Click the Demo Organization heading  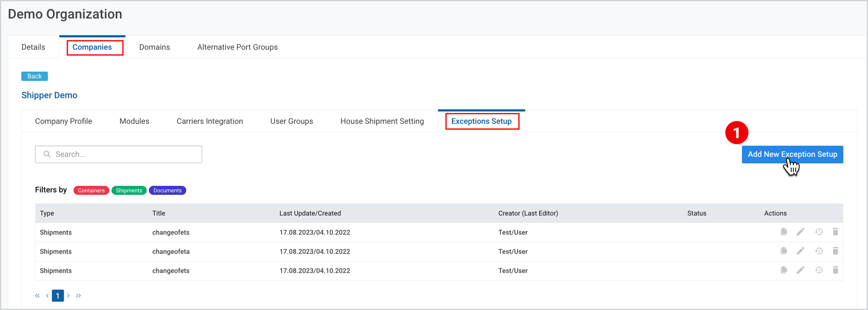click(x=65, y=14)
